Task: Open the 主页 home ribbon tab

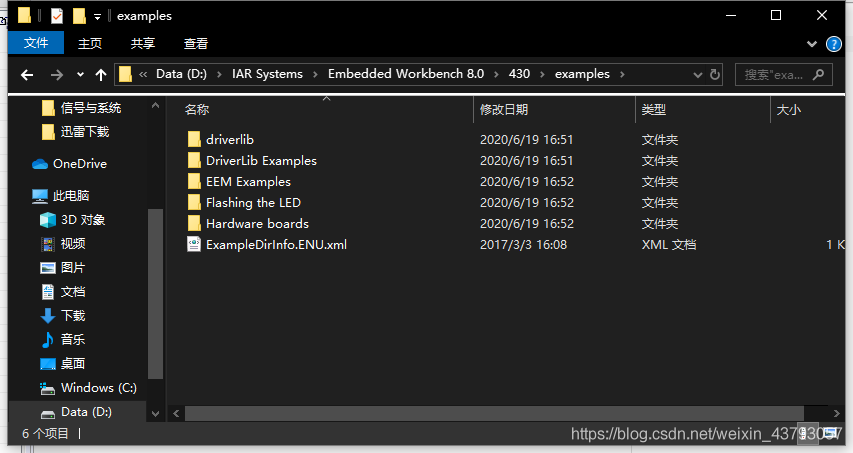Action: (x=90, y=44)
